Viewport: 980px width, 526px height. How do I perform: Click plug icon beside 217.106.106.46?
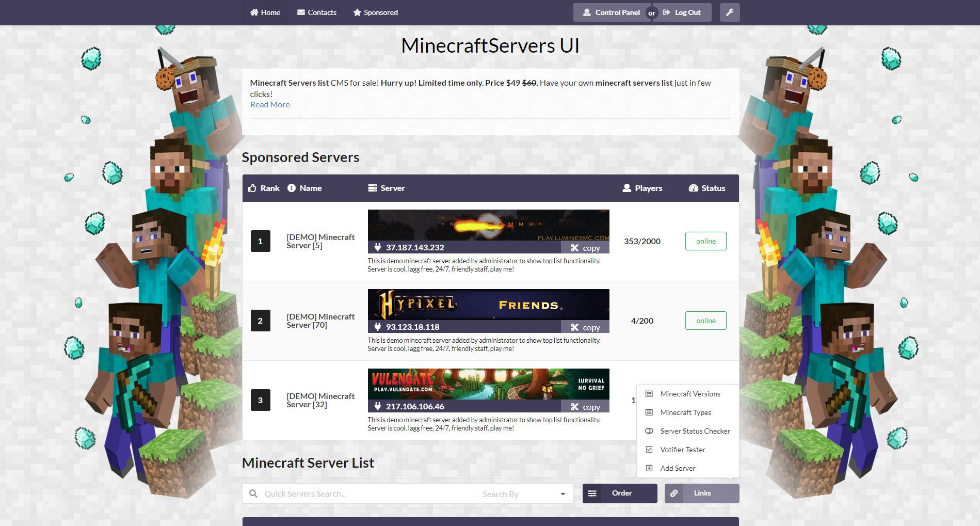click(x=377, y=406)
